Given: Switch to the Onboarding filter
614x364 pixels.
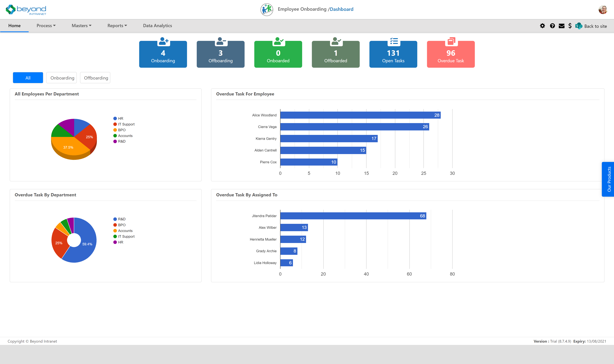Looking at the screenshot, I should [x=61, y=77].
